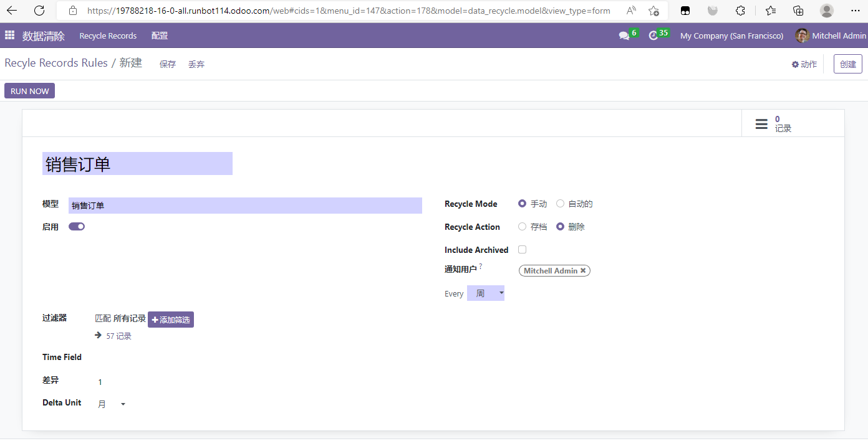Remove Mitchell Admin tag with x
Viewport: 868px width, 441px height.
[583, 271]
